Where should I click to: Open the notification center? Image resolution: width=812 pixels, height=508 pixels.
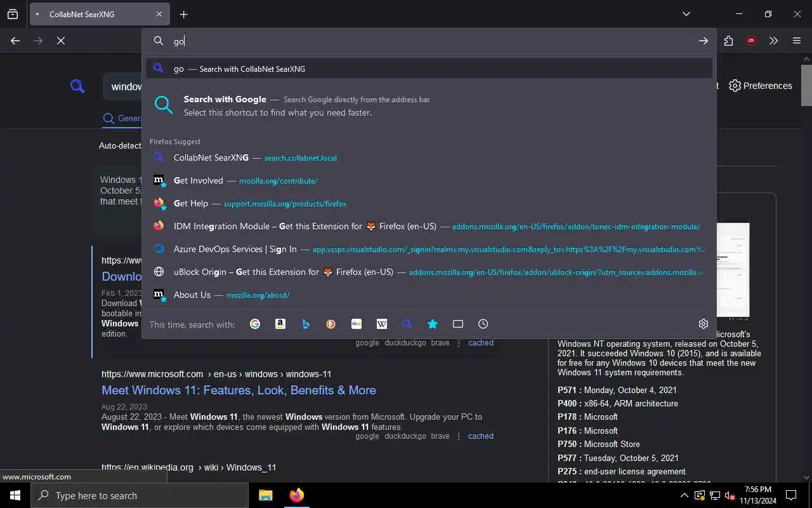[x=791, y=495]
